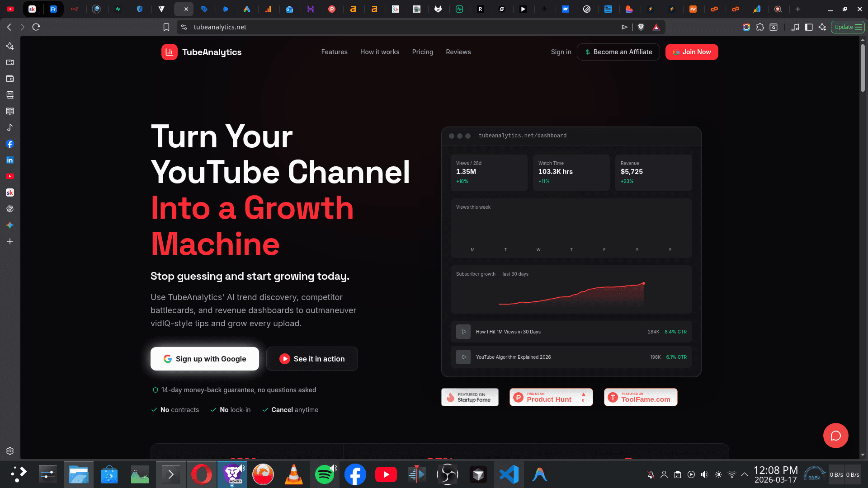
Task: Click the See it in action button
Action: pyautogui.click(x=312, y=358)
